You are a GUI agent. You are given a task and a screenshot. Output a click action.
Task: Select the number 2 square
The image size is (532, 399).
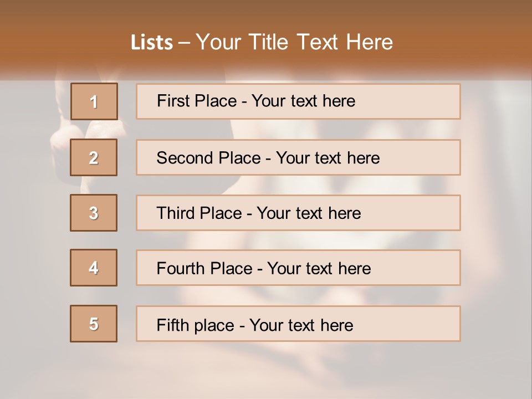pos(94,157)
